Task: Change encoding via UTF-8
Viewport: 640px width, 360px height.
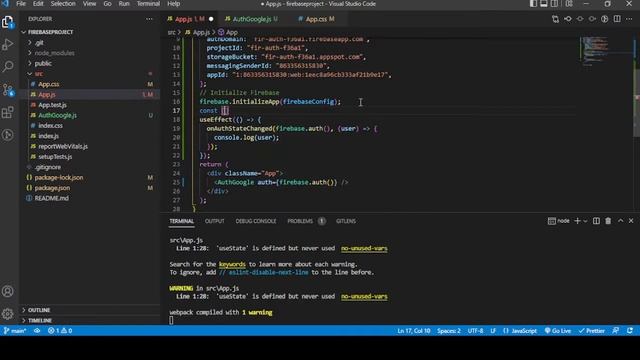Action: click(x=475, y=331)
